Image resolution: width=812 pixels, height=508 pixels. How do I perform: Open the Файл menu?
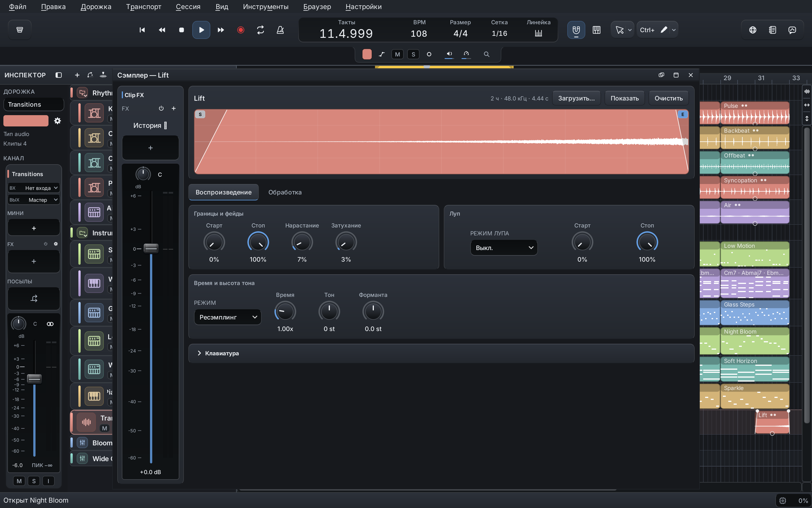[17, 7]
